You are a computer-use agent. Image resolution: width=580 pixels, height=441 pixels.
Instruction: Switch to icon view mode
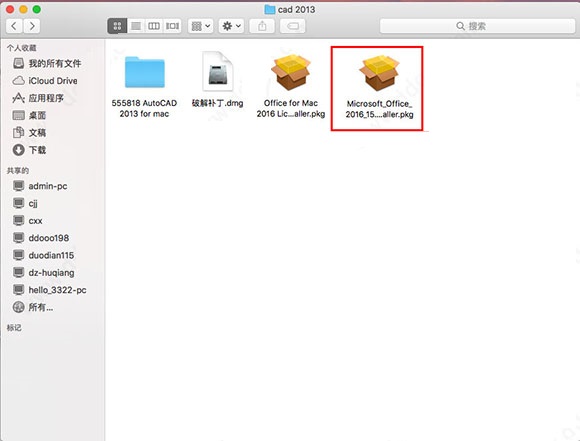tap(117, 26)
